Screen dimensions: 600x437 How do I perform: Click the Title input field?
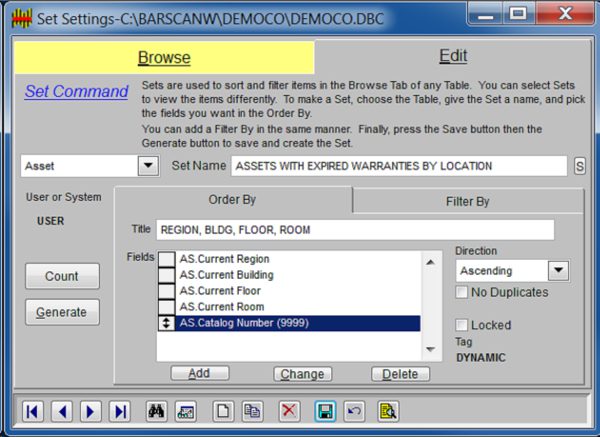[354, 230]
